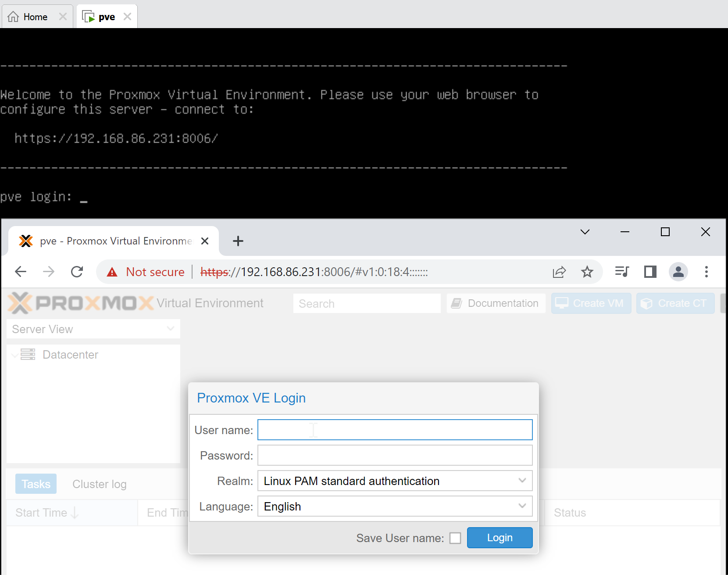Open the media controls icon
728x575 pixels.
621,272
